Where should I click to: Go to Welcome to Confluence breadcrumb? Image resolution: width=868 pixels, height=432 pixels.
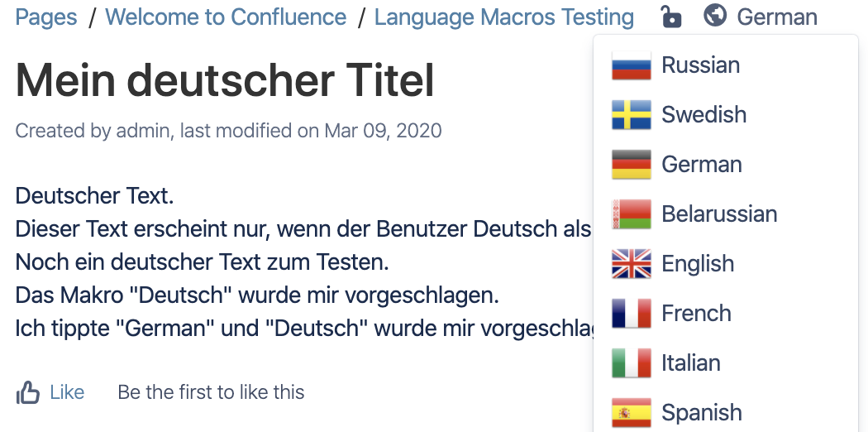226,17
